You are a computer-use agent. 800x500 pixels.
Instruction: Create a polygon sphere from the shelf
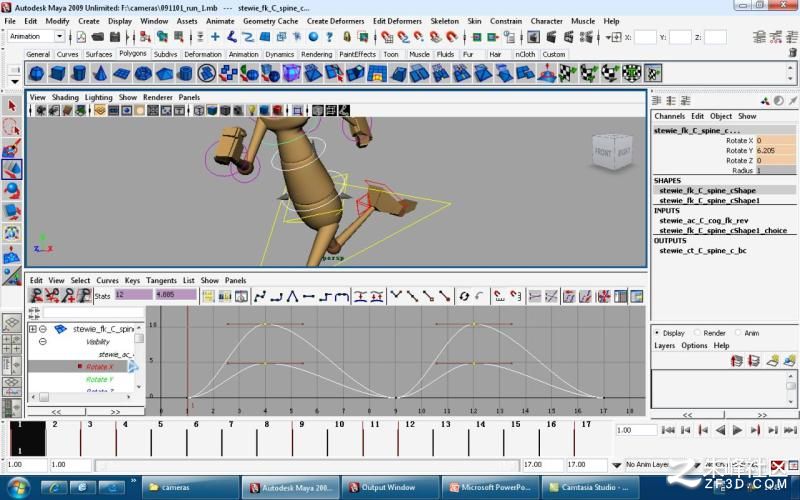point(36,73)
